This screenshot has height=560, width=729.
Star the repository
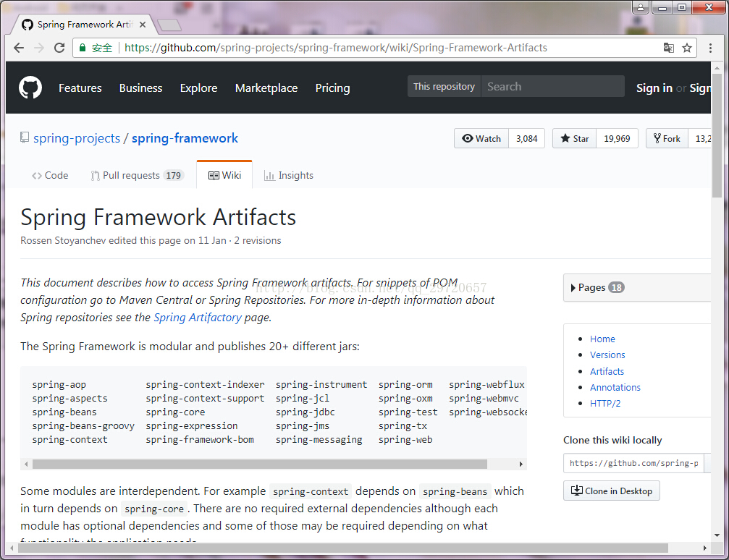[x=575, y=138]
